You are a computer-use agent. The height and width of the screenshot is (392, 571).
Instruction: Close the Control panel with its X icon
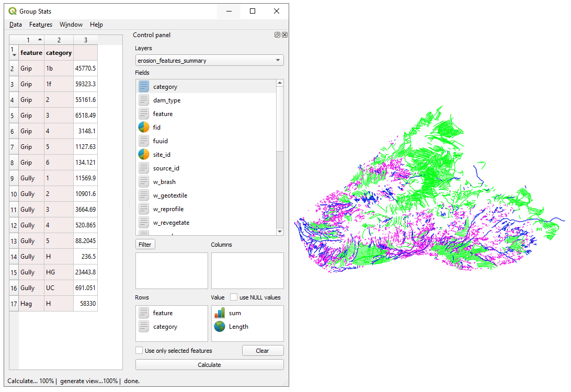(284, 35)
